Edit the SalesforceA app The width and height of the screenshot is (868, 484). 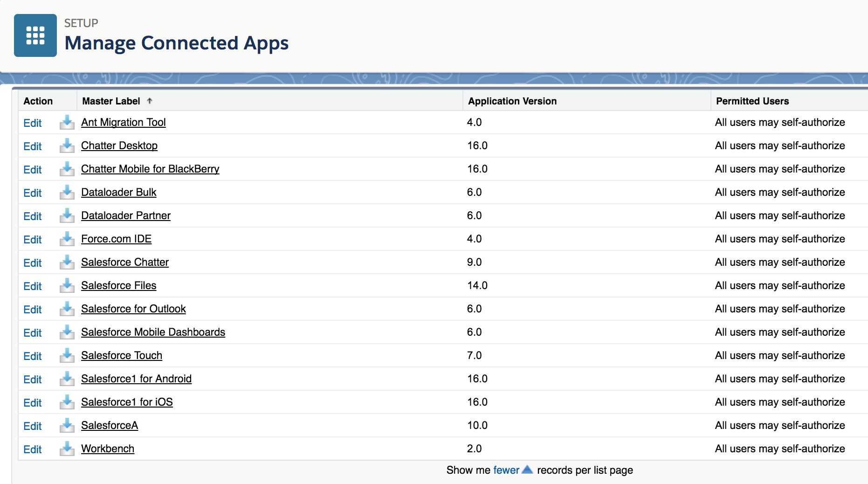[33, 426]
